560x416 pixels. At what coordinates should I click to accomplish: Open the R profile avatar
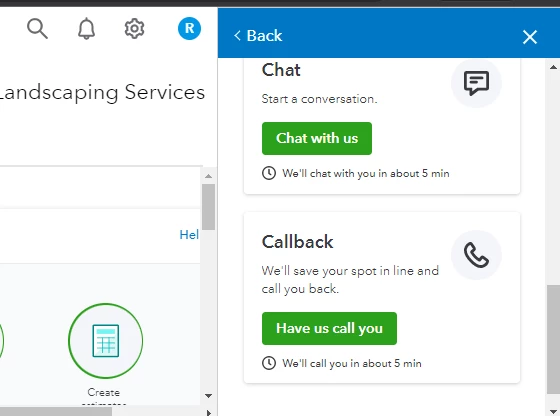pos(189,28)
